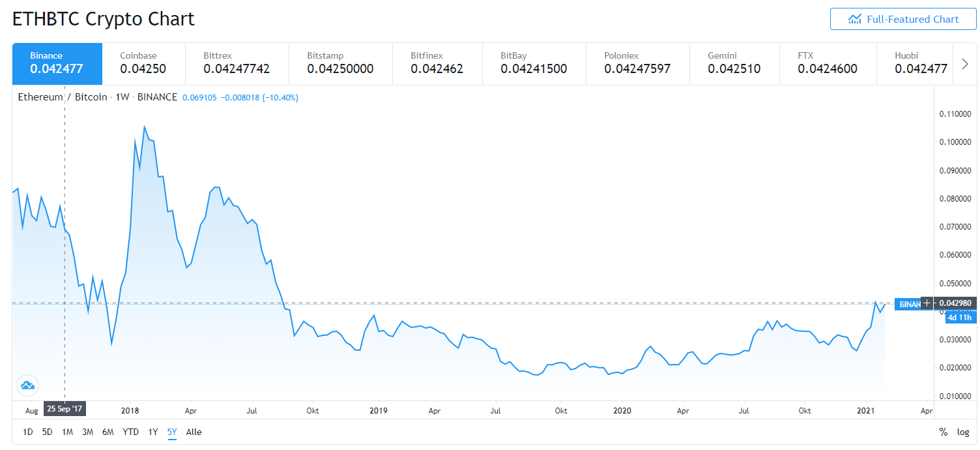Toggle log scale on the chart
The image size is (980, 450).
963,432
